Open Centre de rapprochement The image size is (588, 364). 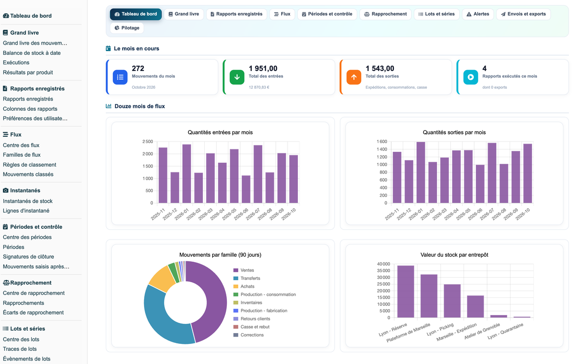[x=34, y=293]
